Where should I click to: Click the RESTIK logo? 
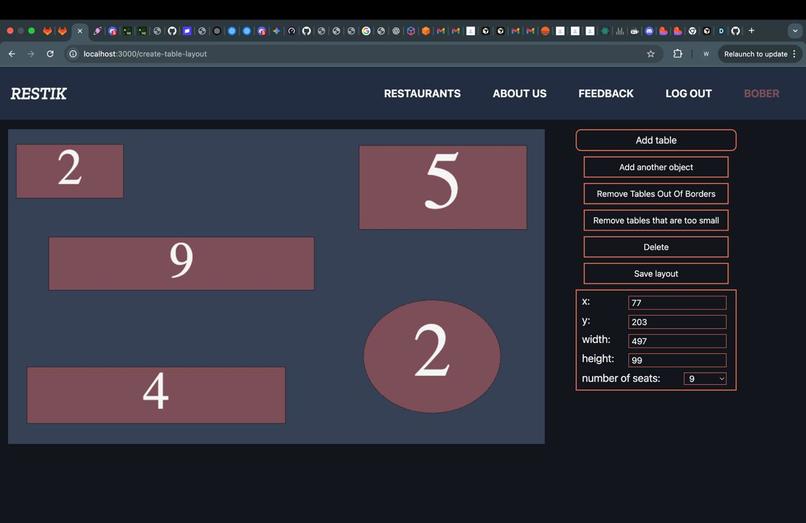pos(39,94)
